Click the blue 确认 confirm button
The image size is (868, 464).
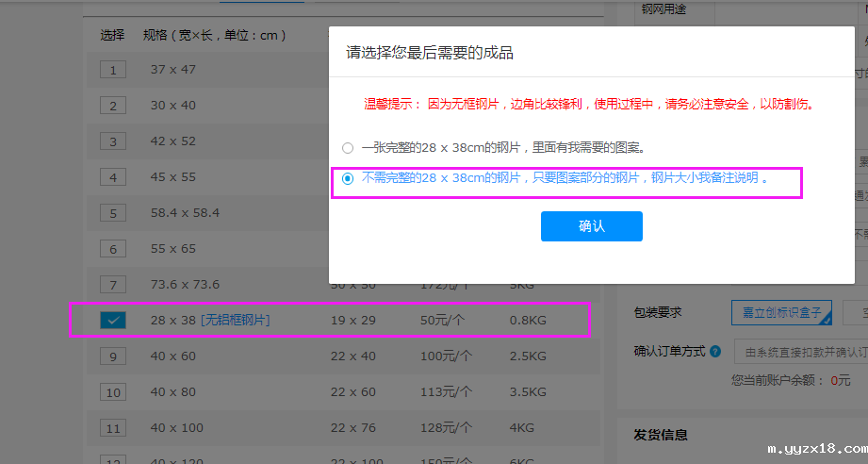click(591, 226)
